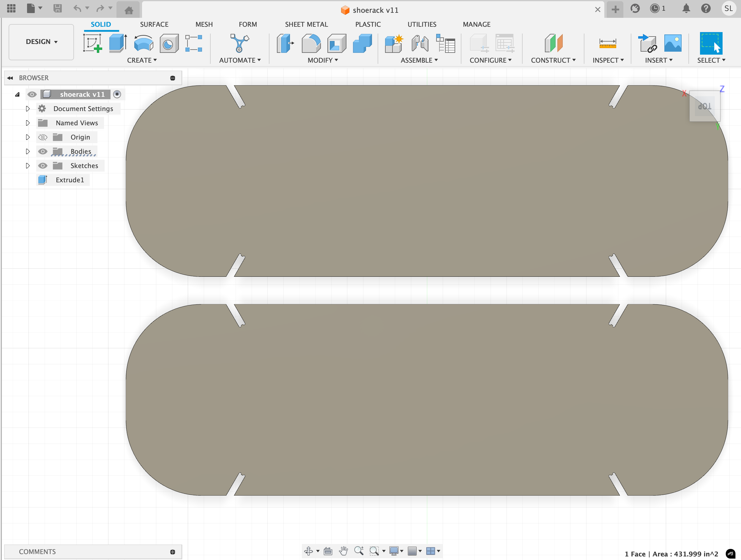Click the Automated Modeling icon
741x560 pixels.
click(239, 43)
